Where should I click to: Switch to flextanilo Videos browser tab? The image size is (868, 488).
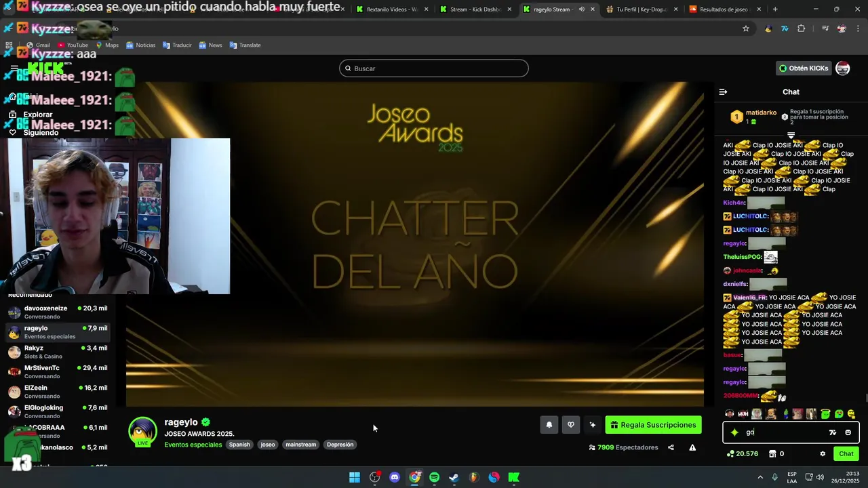click(392, 9)
